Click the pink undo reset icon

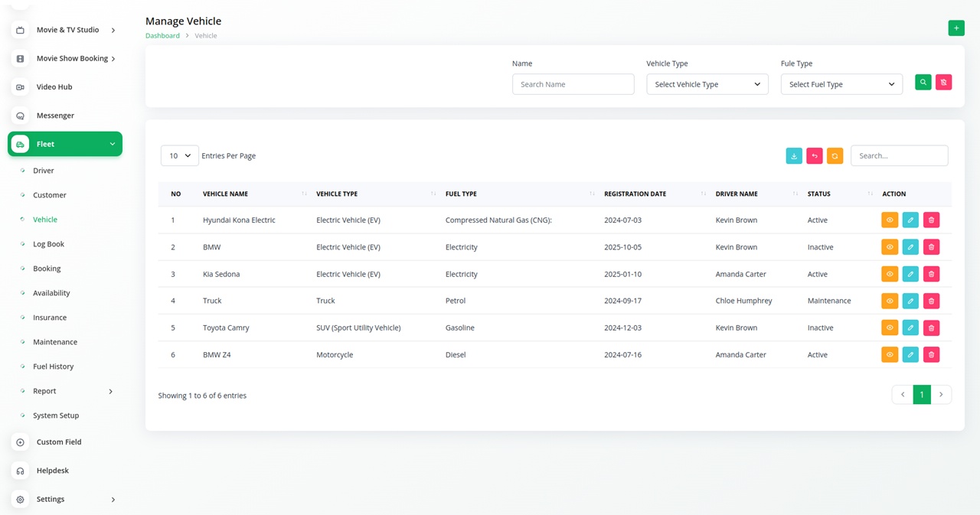tap(815, 156)
